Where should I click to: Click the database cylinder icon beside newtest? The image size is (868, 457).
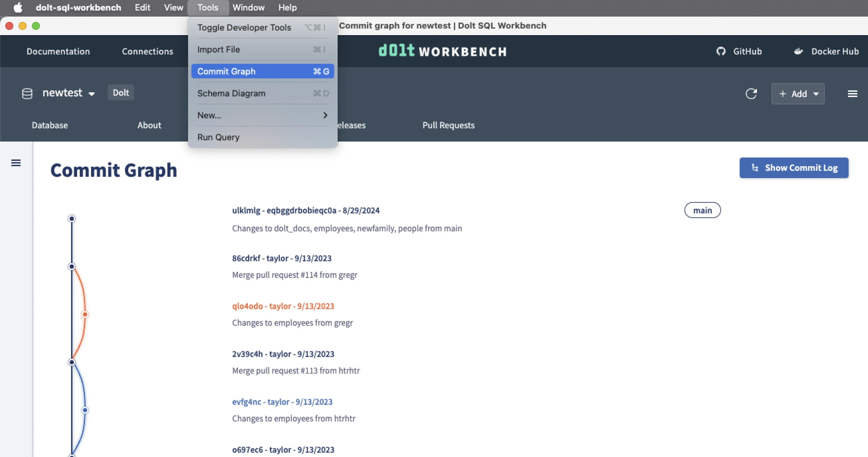27,93
